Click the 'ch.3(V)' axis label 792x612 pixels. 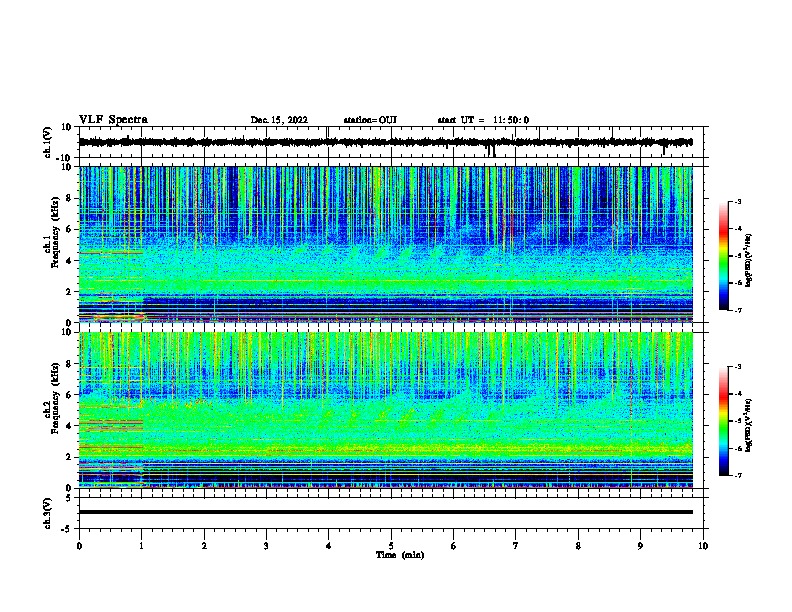pos(47,514)
